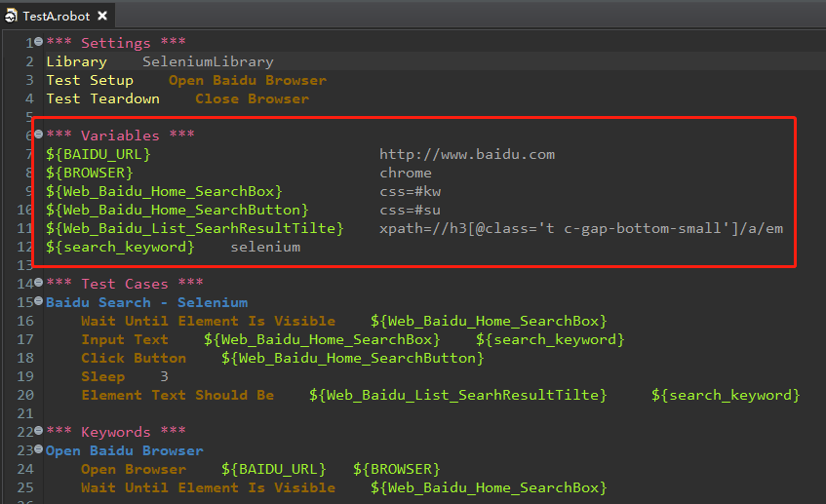Click ${BROWSER} argument on line 24
This screenshot has height=504, width=826.
[397, 469]
